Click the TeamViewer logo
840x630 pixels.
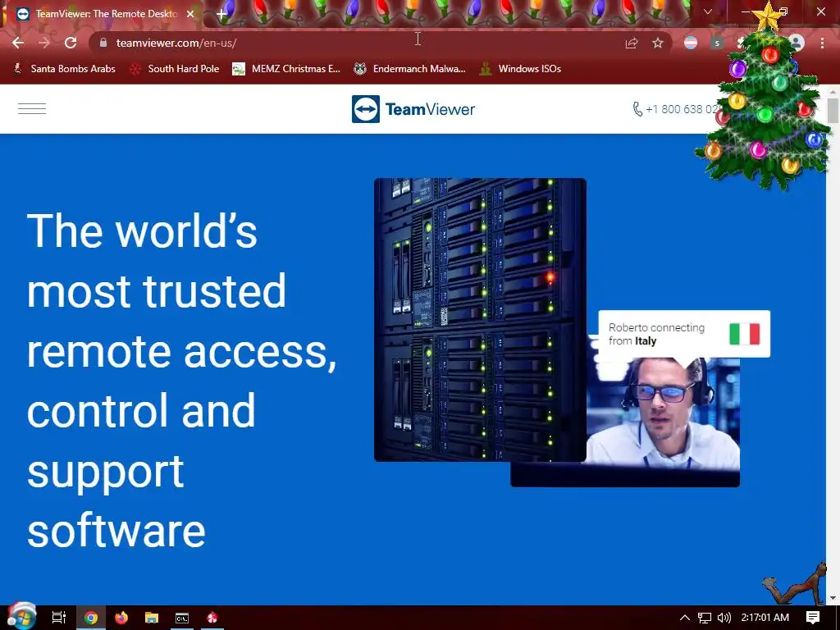click(413, 109)
